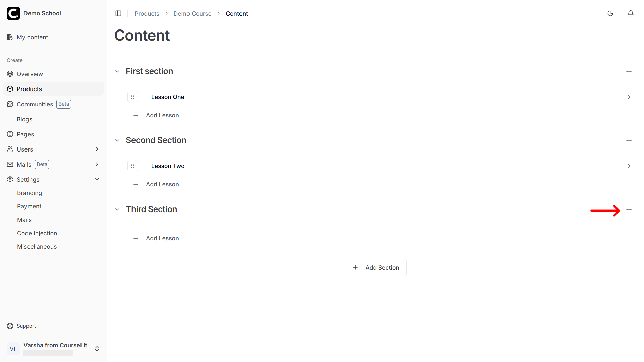Open Second Section three-dot options menu
The height and width of the screenshot is (362, 644).
click(629, 140)
